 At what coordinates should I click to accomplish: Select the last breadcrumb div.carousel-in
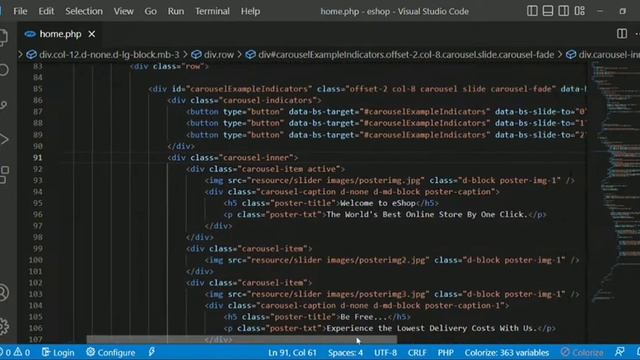pos(609,55)
